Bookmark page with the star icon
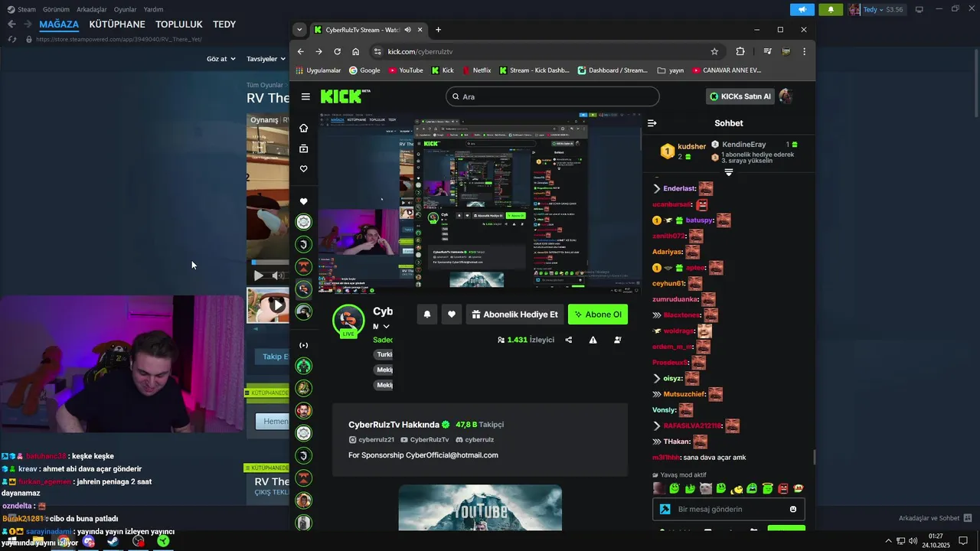Screen dimensions: 980x551 (x=714, y=51)
